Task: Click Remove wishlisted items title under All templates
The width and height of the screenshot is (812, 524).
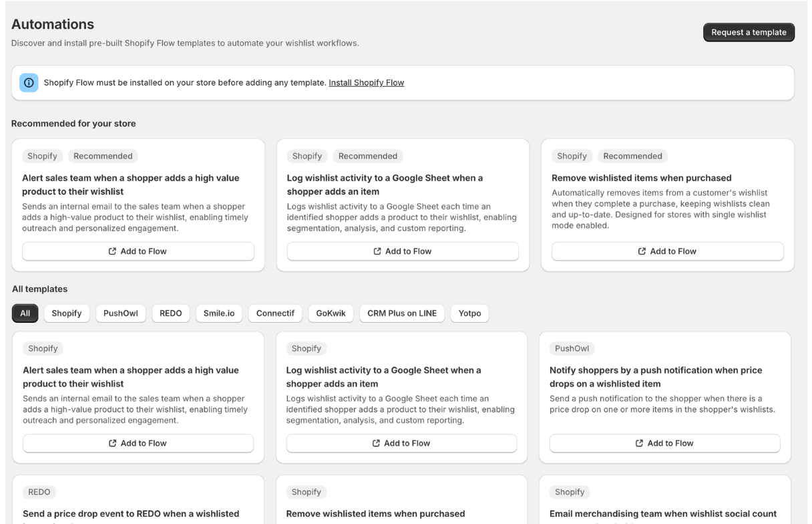Action: [375, 514]
